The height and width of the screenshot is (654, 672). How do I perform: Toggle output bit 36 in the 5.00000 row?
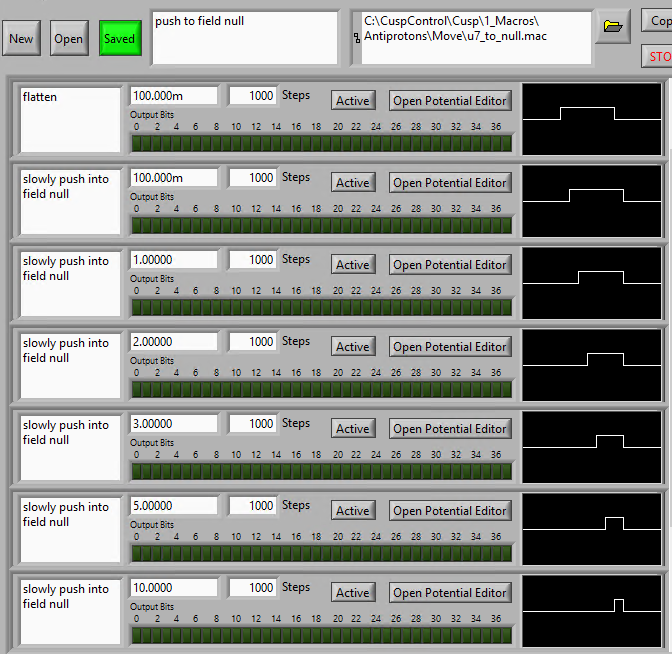click(496, 554)
